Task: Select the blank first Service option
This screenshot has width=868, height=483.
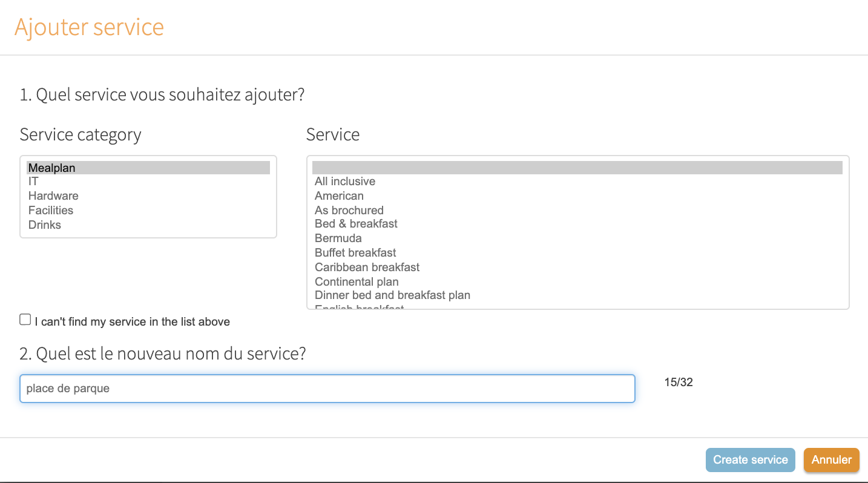Action: click(x=577, y=168)
